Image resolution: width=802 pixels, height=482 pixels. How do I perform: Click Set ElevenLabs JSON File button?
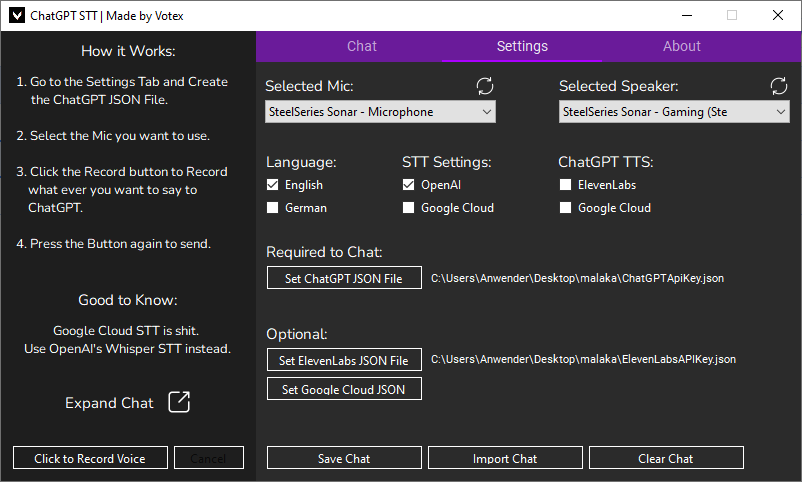[344, 360]
